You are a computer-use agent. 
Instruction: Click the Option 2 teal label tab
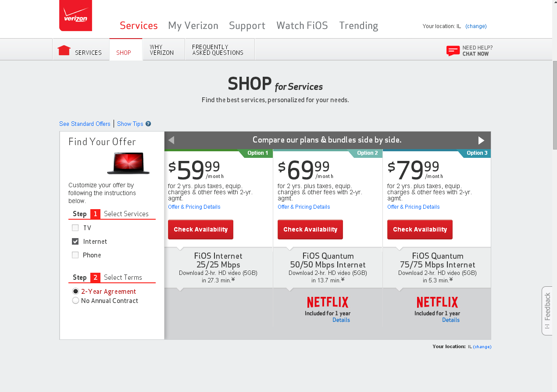click(x=366, y=153)
